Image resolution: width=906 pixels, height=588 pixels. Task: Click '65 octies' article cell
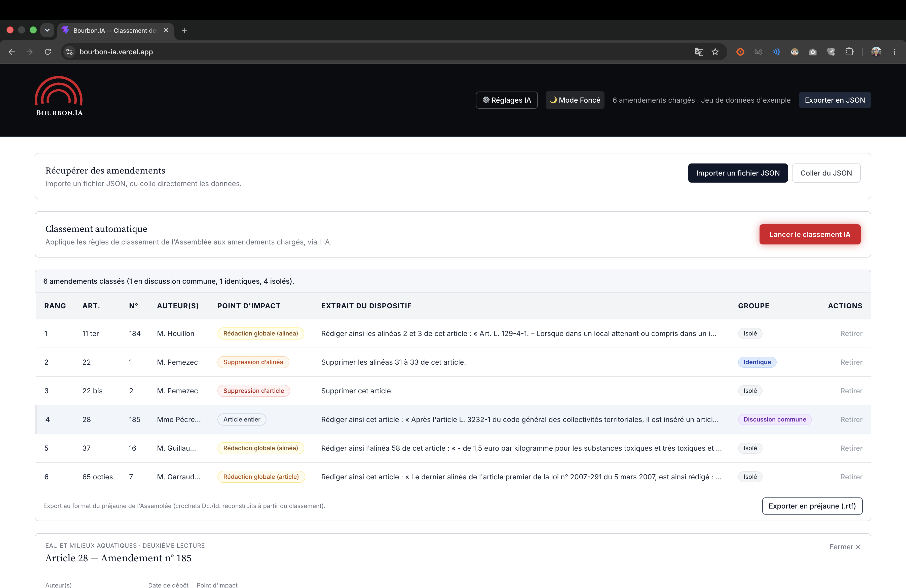[x=97, y=477]
